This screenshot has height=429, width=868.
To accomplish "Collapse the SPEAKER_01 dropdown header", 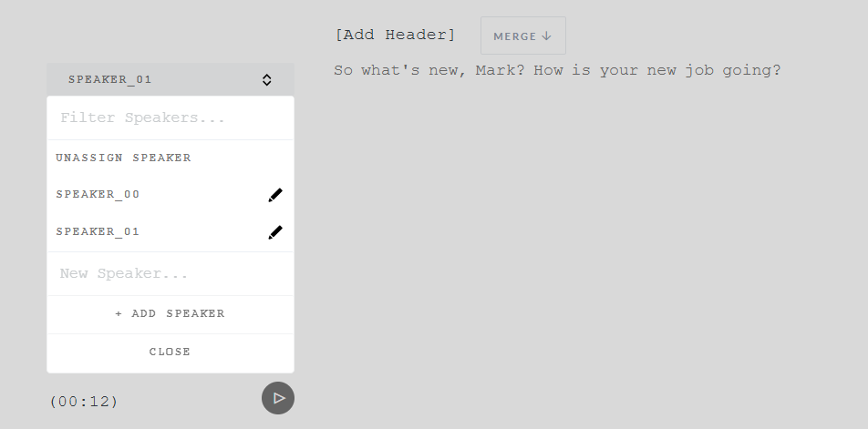I will coord(170,79).
